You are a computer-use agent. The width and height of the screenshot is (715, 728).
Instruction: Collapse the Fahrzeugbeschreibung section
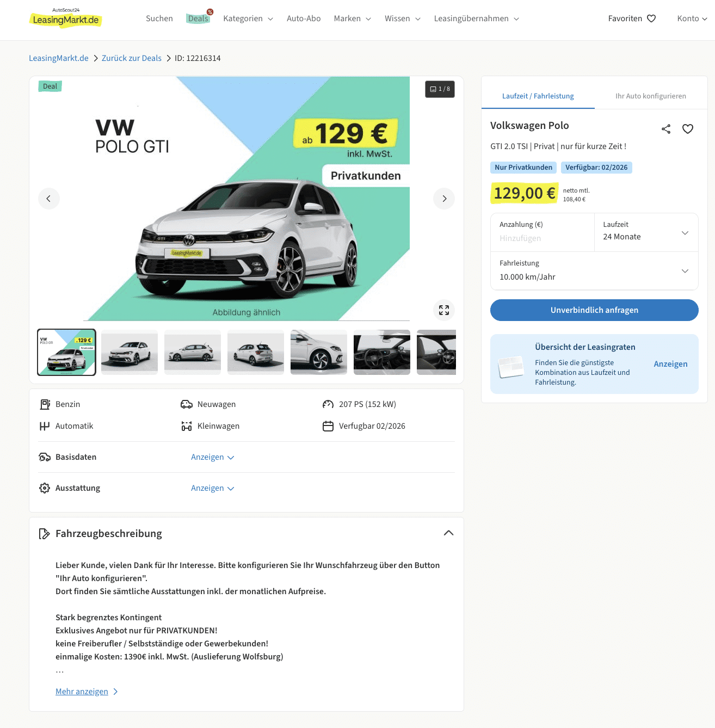(x=448, y=533)
